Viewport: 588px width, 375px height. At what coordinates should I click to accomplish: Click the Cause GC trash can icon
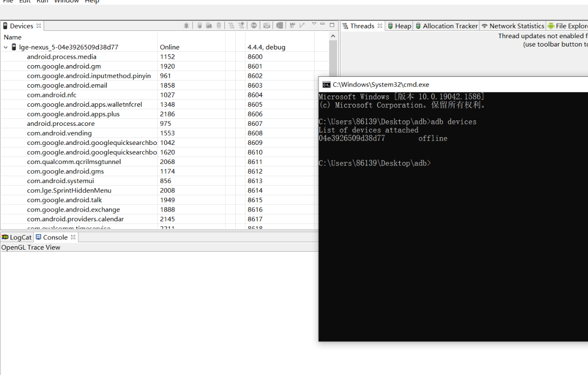[219, 25]
